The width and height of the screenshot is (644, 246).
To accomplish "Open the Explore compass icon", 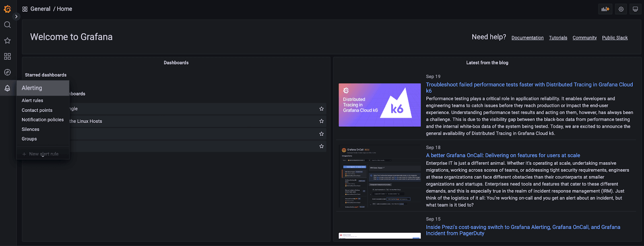I will tap(7, 72).
